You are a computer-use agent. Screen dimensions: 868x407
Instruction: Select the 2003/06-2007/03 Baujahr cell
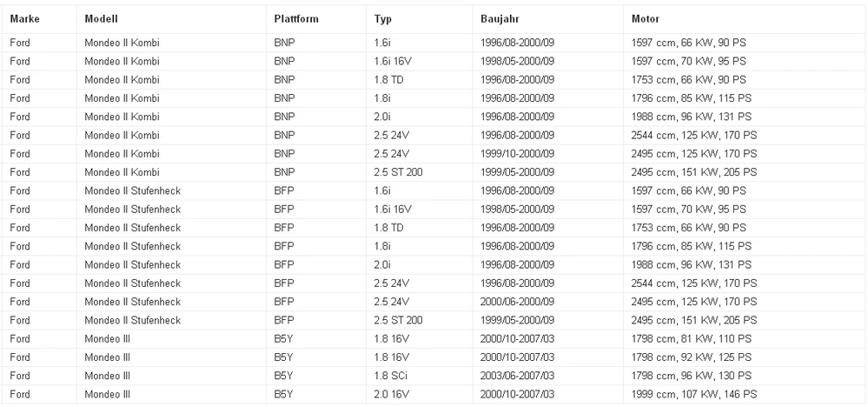(547, 376)
